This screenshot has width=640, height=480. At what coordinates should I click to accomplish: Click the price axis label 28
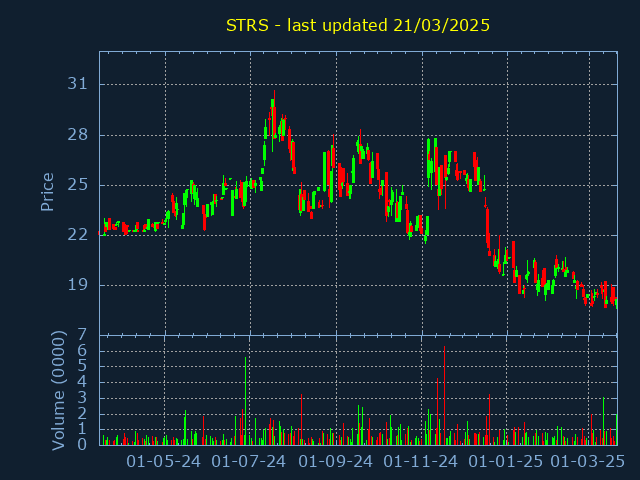[x=78, y=135]
